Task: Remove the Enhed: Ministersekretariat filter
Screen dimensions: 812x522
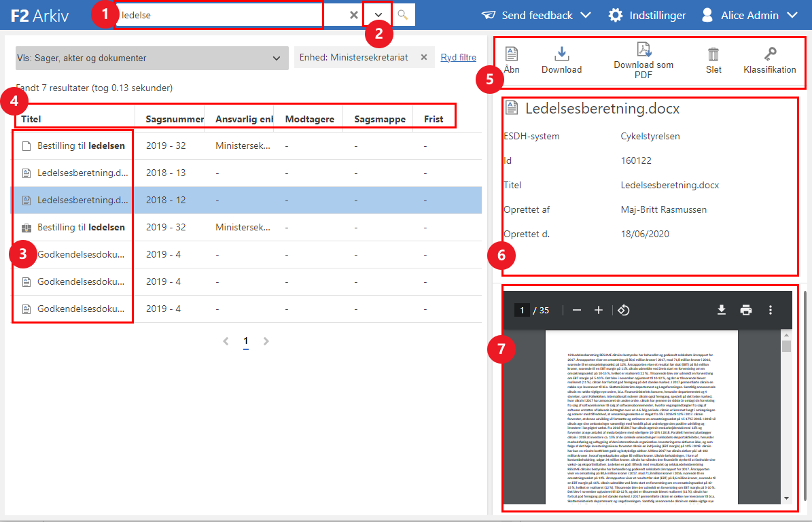Action: (x=424, y=58)
